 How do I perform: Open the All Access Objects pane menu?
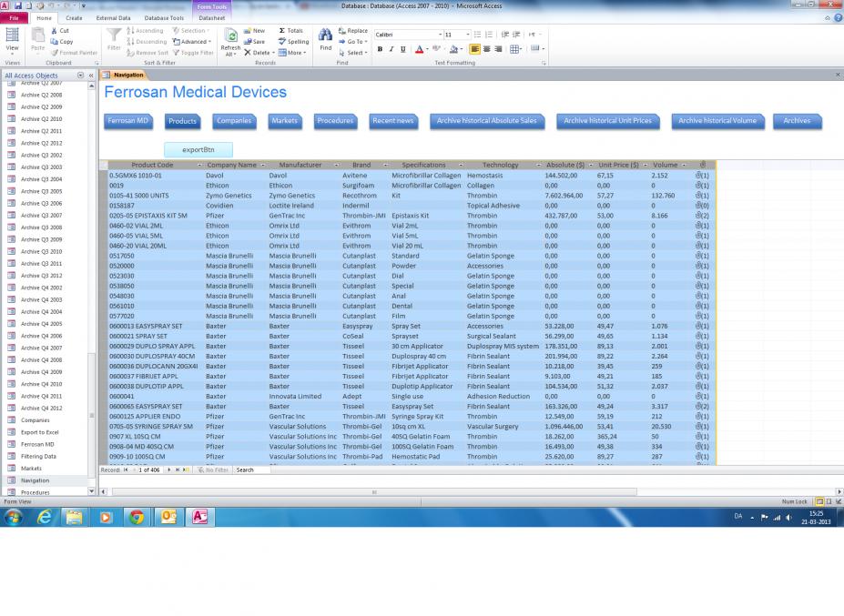[81, 76]
